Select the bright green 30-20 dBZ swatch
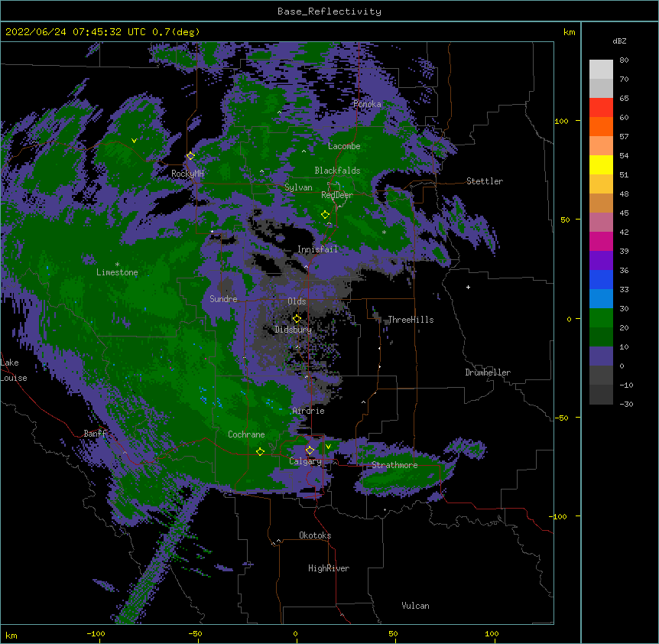The height and width of the screenshot is (644, 659). pyautogui.click(x=601, y=318)
